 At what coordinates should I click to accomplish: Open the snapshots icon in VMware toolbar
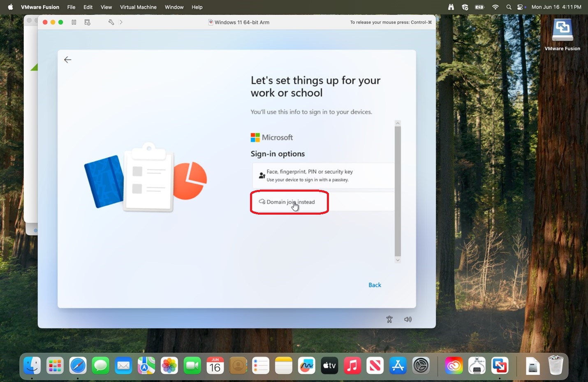click(x=87, y=22)
